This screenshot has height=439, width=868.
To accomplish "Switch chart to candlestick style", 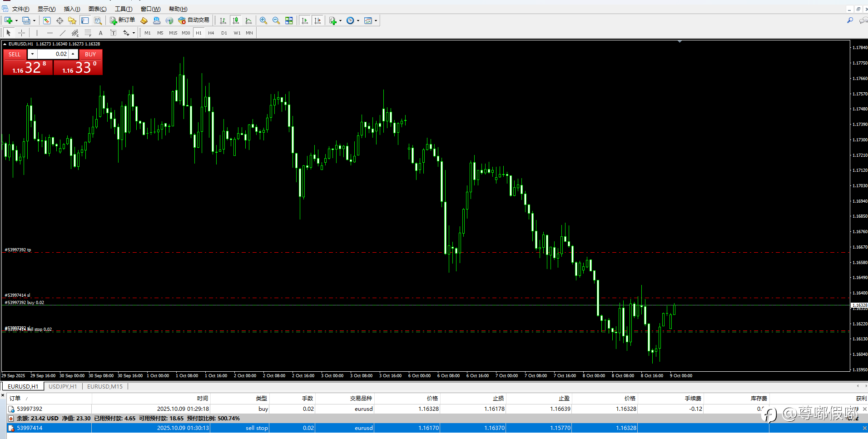I will pos(236,20).
